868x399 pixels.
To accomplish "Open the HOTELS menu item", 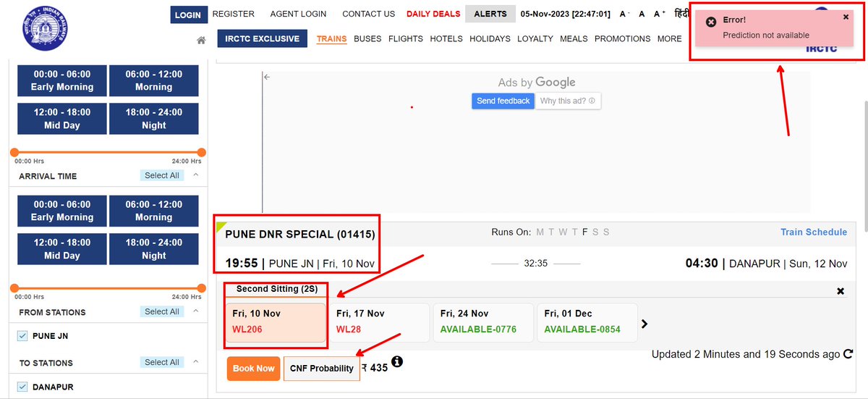I will tap(446, 38).
